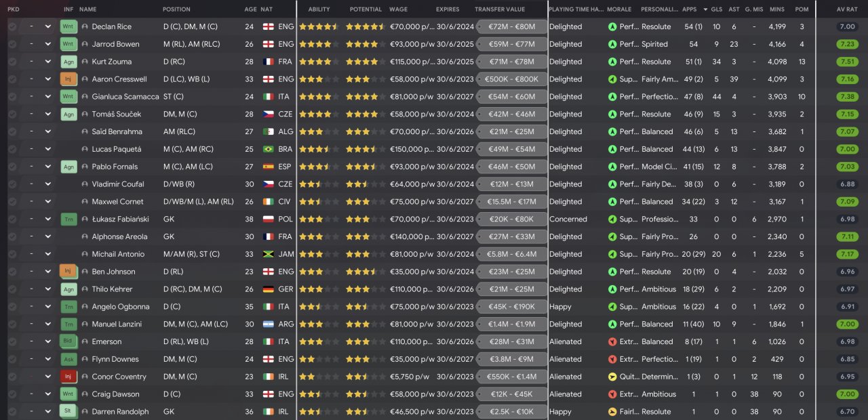This screenshot has width=868, height=420.
Task: Open Maxwel Cornet's player profile
Action: pyautogui.click(x=118, y=202)
